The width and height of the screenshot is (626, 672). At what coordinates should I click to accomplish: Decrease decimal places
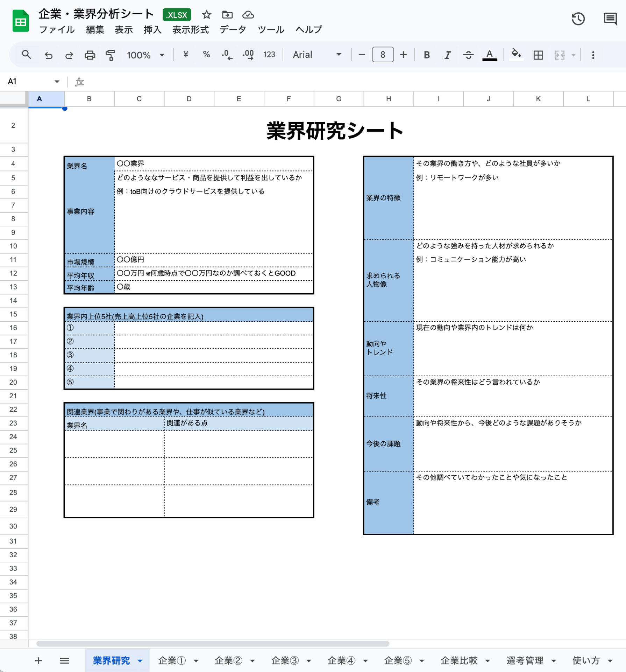tap(227, 55)
